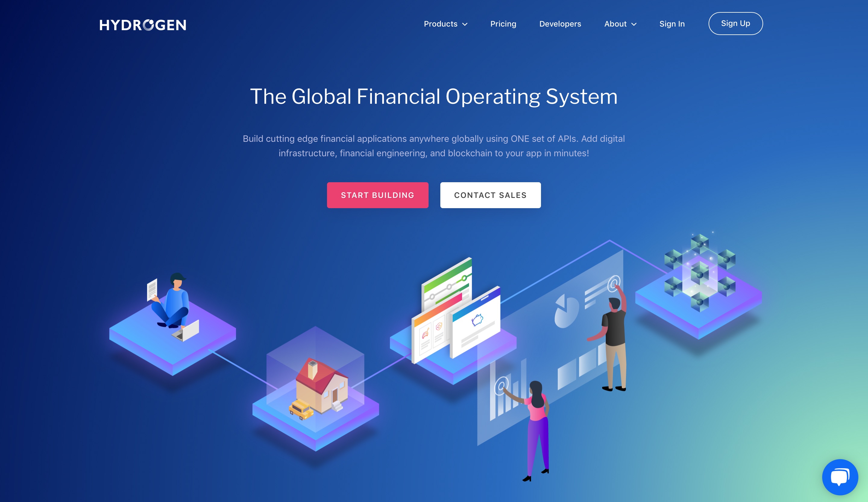This screenshot has height=502, width=868.
Task: Click the CONTACT SALES button
Action: pyautogui.click(x=490, y=195)
